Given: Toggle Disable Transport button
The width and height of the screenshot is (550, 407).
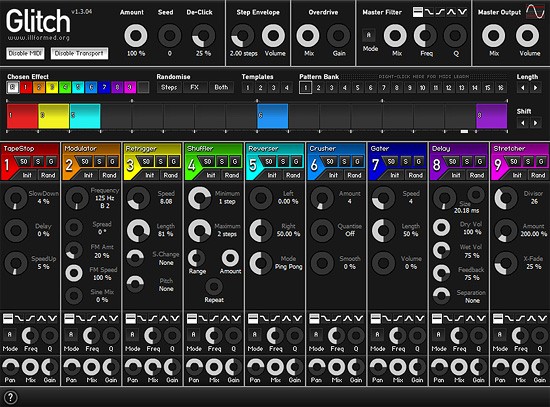Looking at the screenshot, I should click(79, 53).
